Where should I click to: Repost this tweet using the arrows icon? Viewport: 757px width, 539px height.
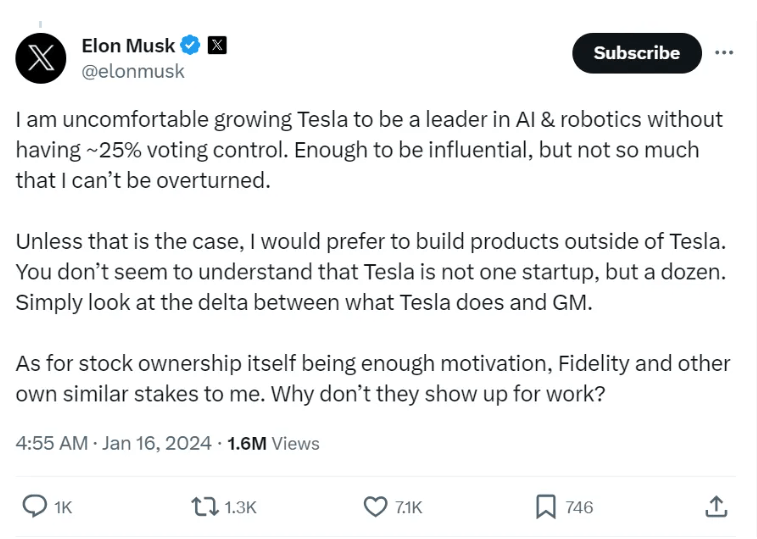point(204,507)
